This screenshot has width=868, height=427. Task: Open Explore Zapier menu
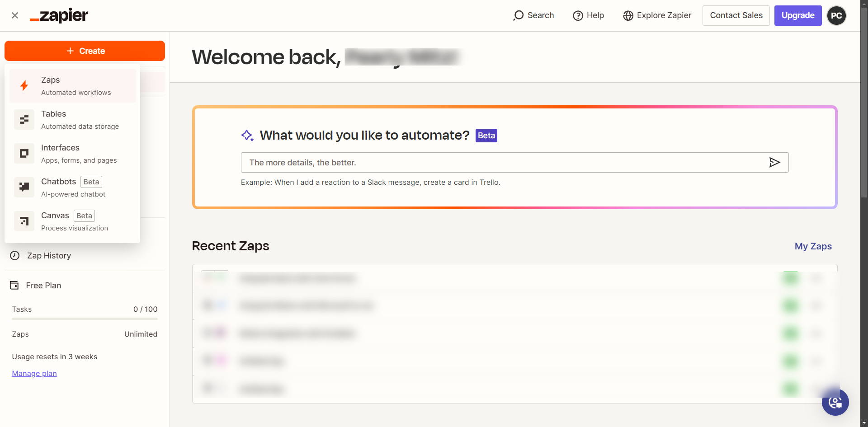point(657,16)
